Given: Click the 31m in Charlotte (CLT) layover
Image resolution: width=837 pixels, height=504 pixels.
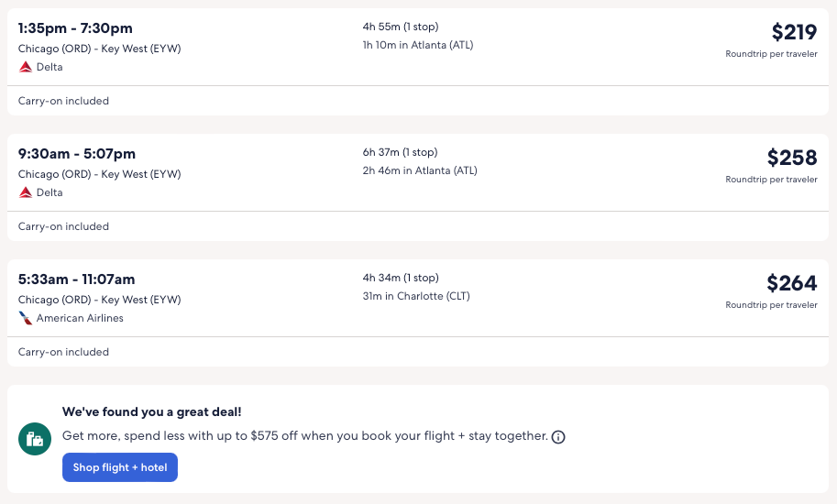Looking at the screenshot, I should coord(416,296).
